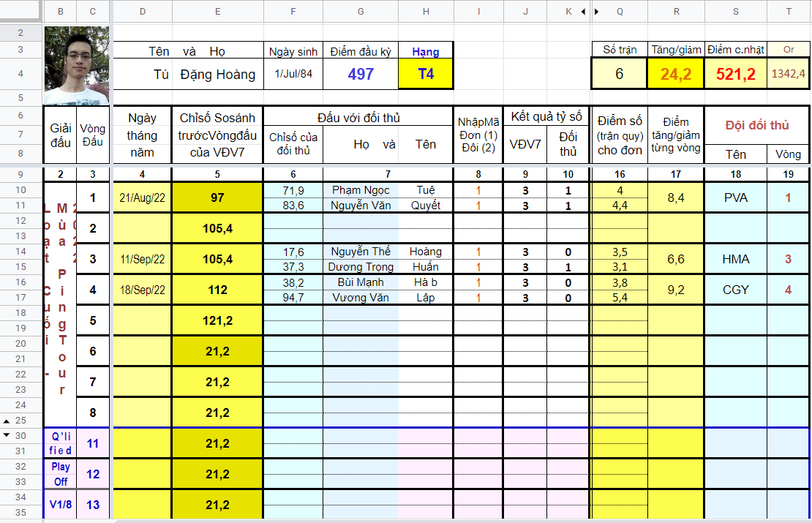The image size is (812, 523).
Task: Select the 21/Aug/22 date cell
Action: coord(143,197)
